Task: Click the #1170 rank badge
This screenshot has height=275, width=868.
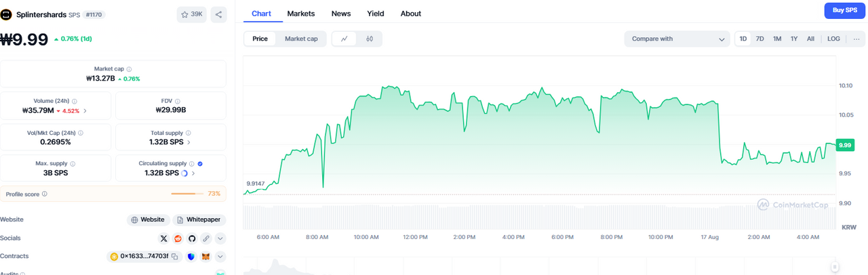Action: tap(94, 14)
